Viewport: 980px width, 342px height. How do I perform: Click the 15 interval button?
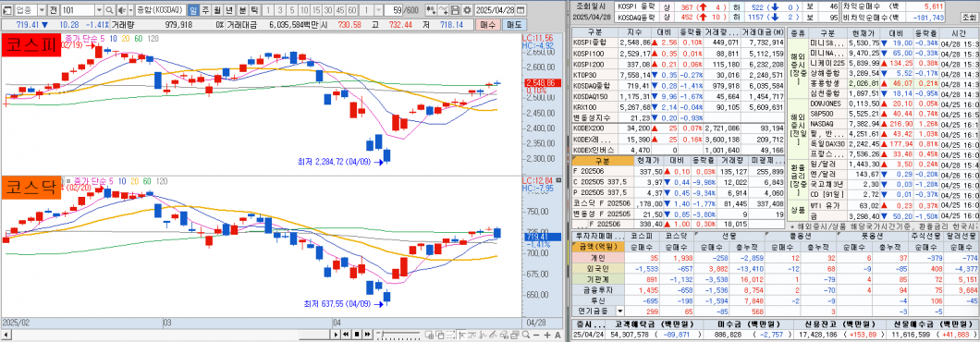(316, 10)
